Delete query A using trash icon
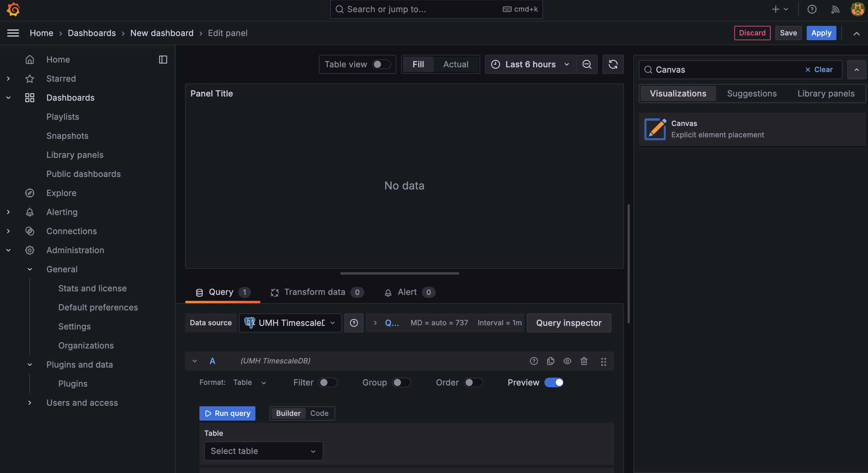The image size is (868, 473). coord(584,361)
